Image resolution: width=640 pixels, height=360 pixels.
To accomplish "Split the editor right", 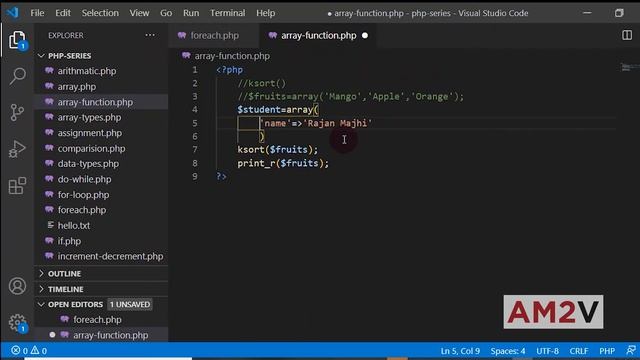I will [x=627, y=36].
